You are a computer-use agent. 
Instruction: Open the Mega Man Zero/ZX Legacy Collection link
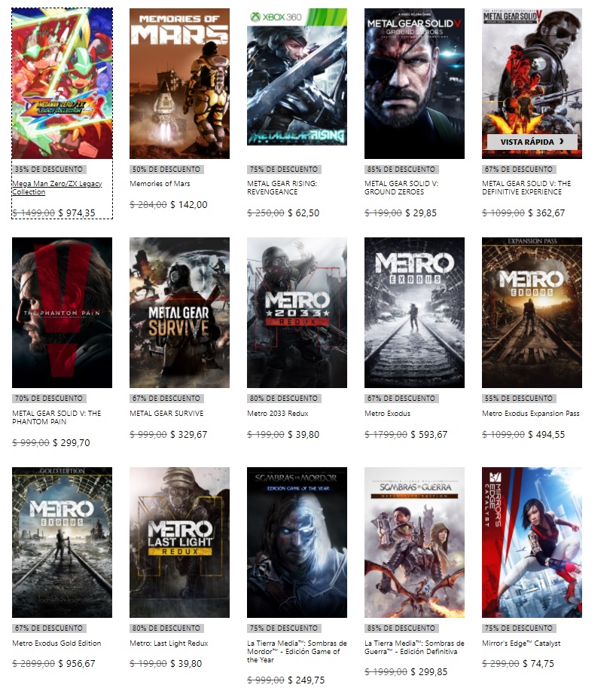point(56,188)
